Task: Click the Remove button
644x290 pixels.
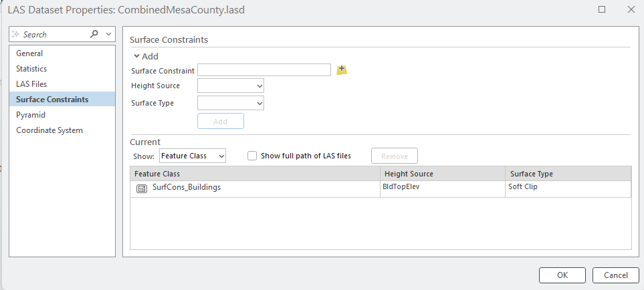Action: [395, 156]
